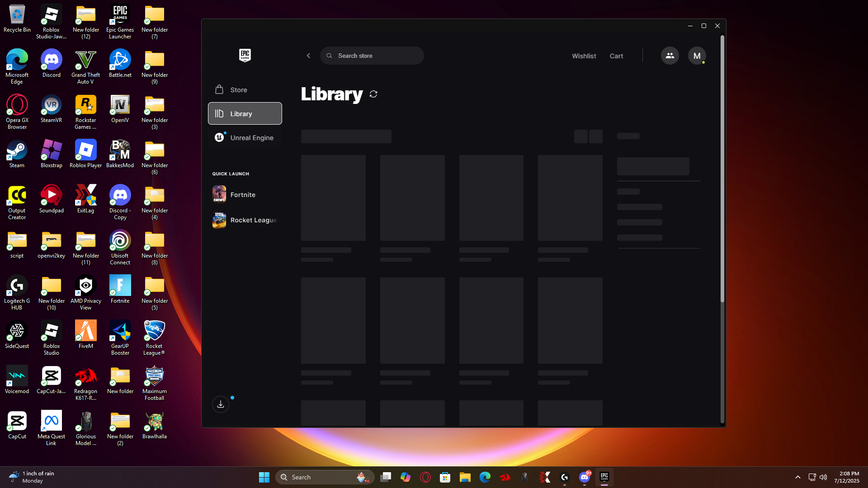Go back using the left chevron
The height and width of the screenshot is (488, 868).
[x=308, y=56]
